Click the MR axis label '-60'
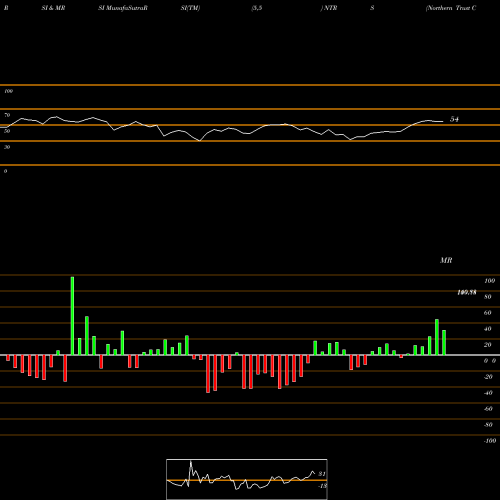This screenshot has height=500, width=500. point(488,409)
